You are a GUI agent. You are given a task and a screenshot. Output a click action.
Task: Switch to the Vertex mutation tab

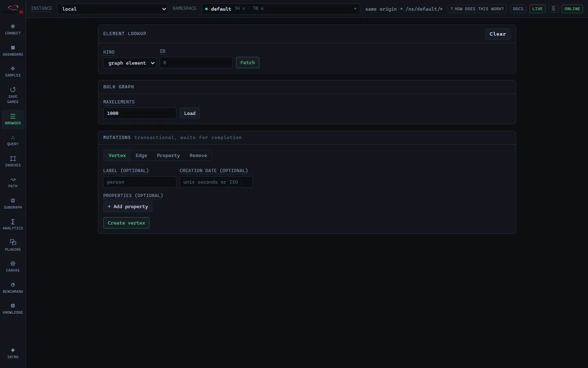117,155
